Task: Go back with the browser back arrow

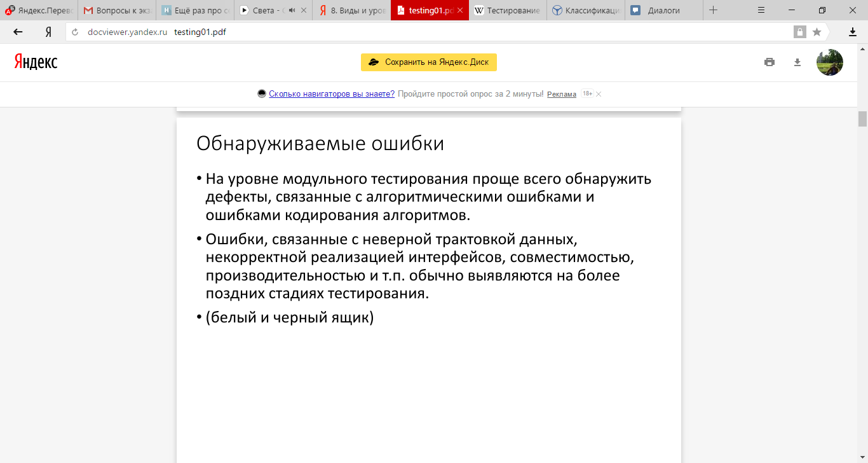Action: tap(18, 32)
